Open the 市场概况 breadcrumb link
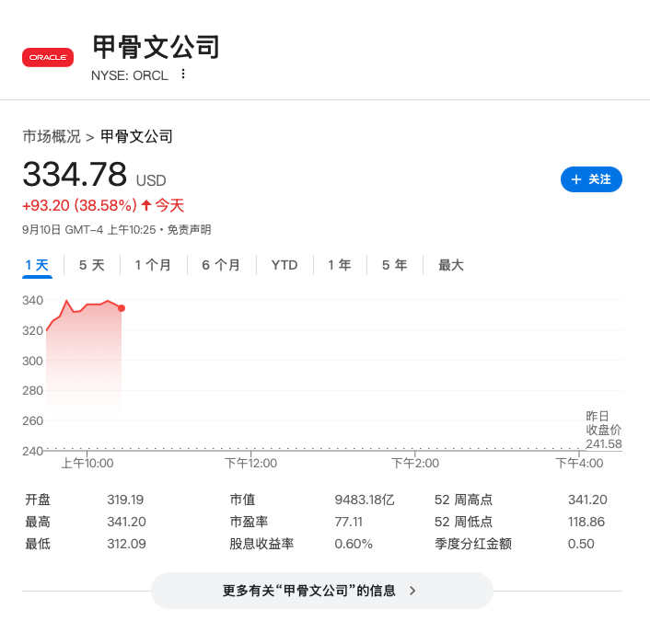The width and height of the screenshot is (650, 644). point(52,136)
